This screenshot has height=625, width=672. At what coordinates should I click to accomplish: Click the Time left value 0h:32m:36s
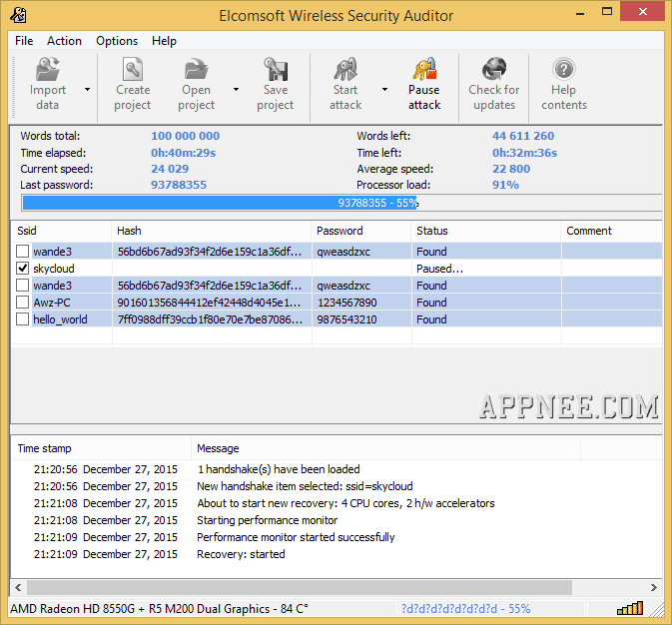[524, 153]
